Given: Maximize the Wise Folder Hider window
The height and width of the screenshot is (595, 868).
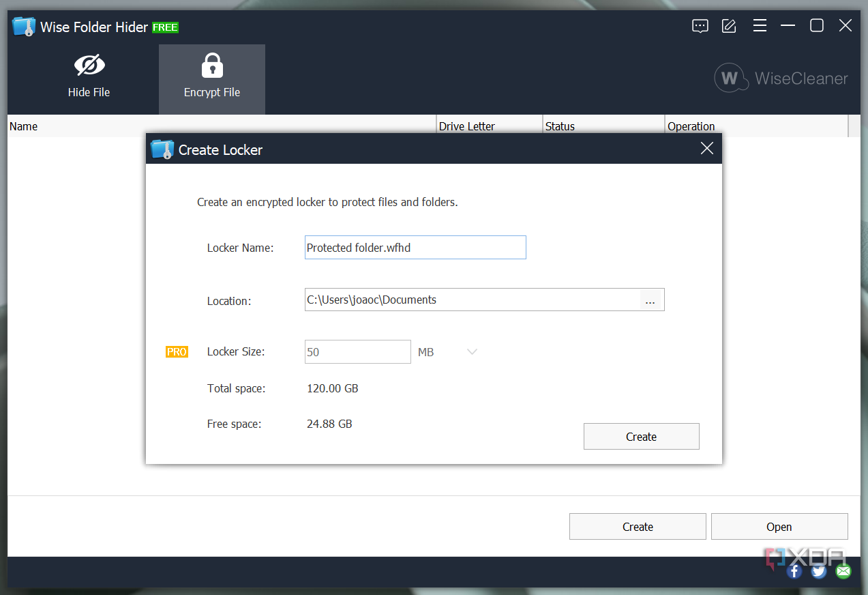Looking at the screenshot, I should pyautogui.click(x=817, y=26).
